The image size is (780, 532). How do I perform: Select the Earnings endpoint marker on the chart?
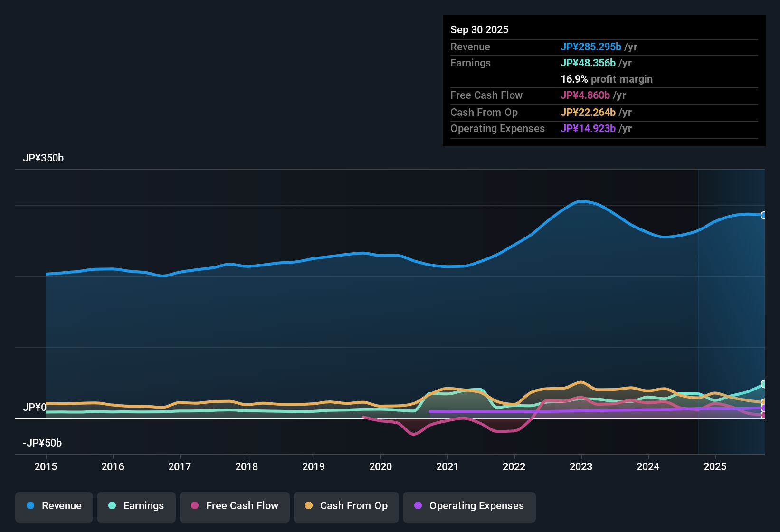pos(764,384)
